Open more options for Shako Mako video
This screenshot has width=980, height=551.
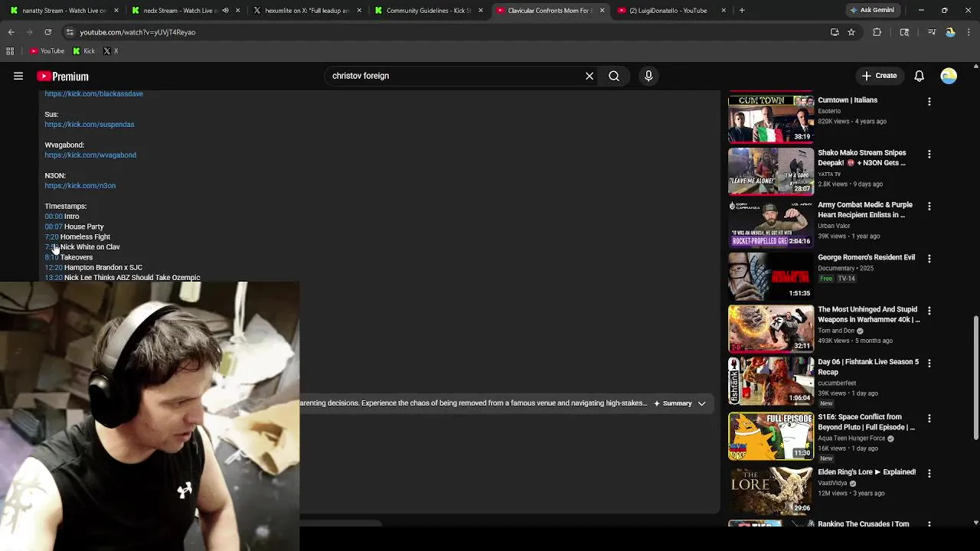929,154
